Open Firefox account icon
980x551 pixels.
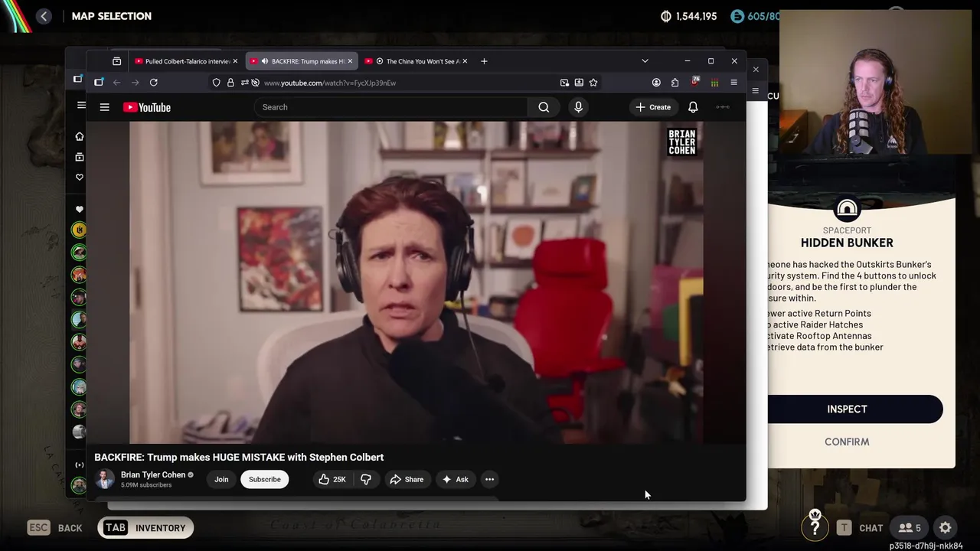coord(656,83)
